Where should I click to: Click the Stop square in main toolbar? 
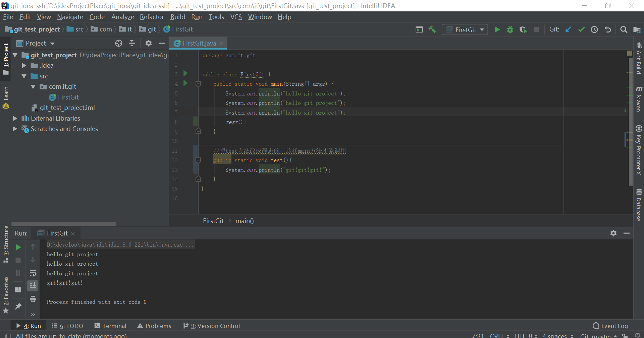(536, 29)
